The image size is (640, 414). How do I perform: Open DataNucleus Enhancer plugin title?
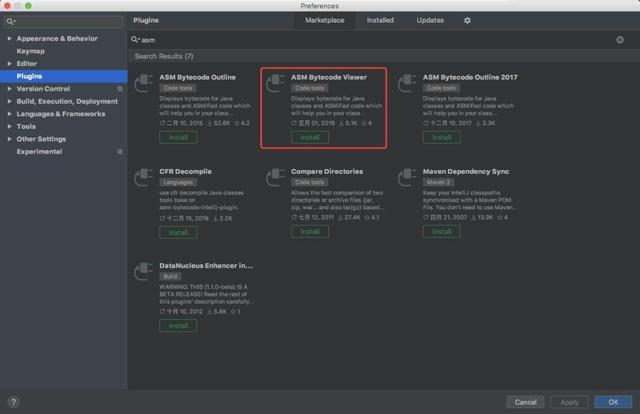tap(206, 266)
